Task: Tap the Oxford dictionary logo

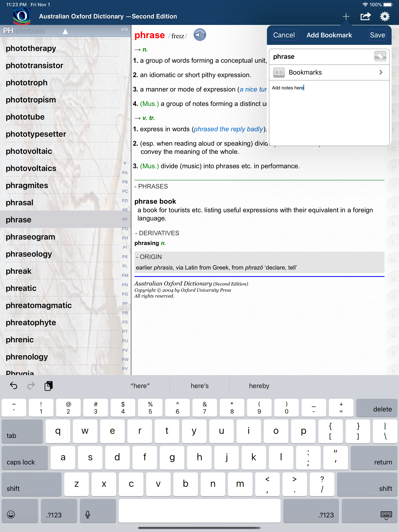Action: [x=22, y=16]
